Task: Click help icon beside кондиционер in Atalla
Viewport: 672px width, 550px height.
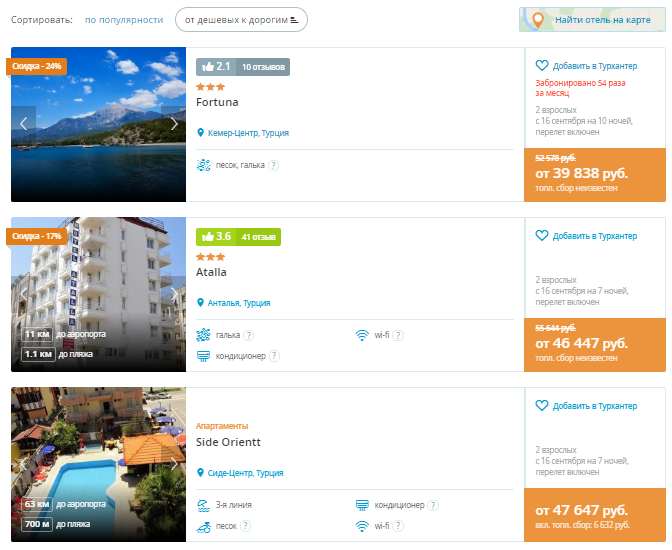Action: [274, 356]
